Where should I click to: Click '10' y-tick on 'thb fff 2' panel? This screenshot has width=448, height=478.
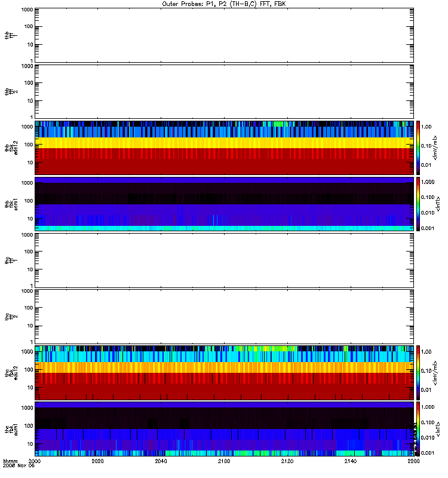click(x=30, y=101)
